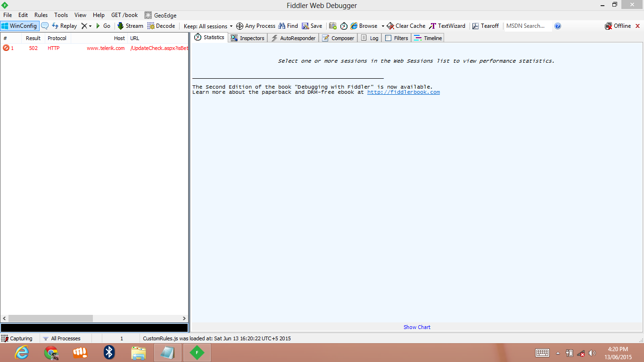Click the Go resume button
644x362 pixels.
[103, 26]
